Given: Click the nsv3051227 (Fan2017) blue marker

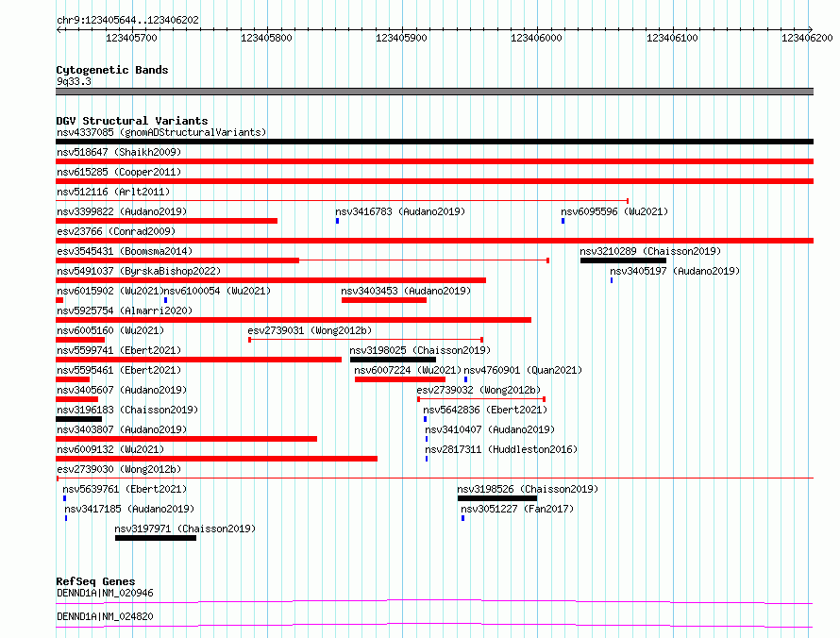Looking at the screenshot, I should point(462,518).
